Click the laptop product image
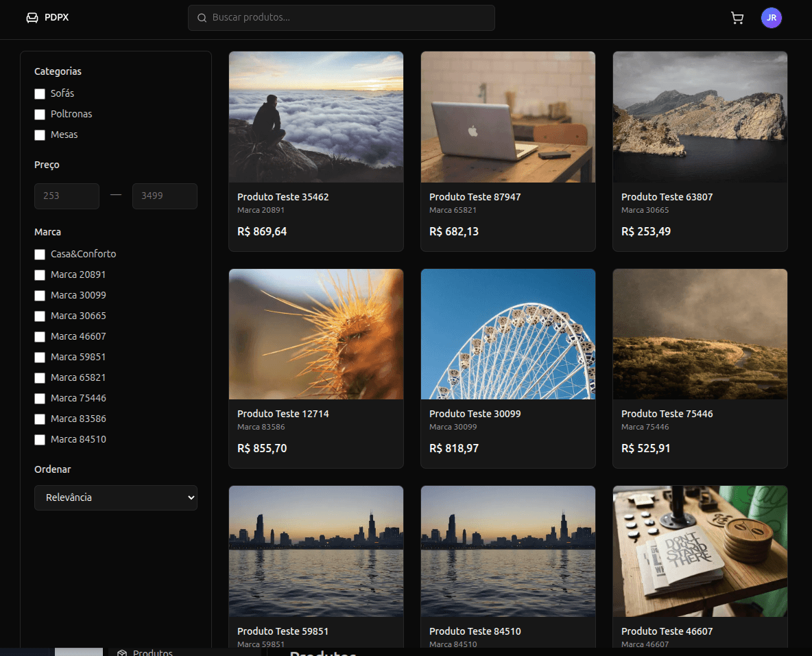The image size is (812, 656). [508, 117]
